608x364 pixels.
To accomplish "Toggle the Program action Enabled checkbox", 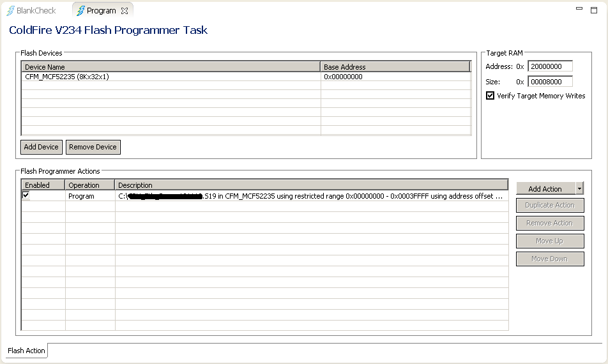I will click(x=26, y=195).
